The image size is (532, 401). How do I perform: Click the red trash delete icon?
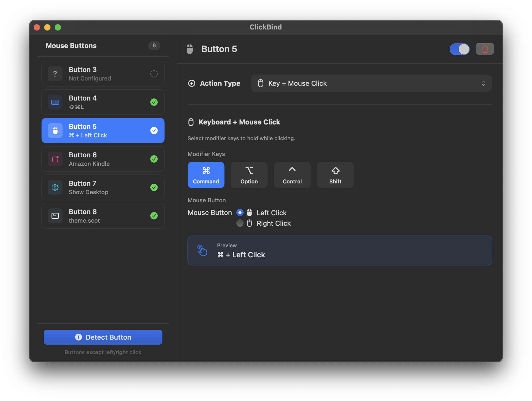[x=485, y=49]
